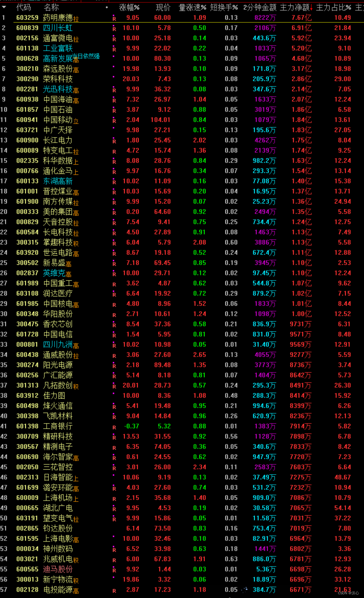Select stock code 300210
This screenshot has width=364, height=598.
tap(28, 69)
